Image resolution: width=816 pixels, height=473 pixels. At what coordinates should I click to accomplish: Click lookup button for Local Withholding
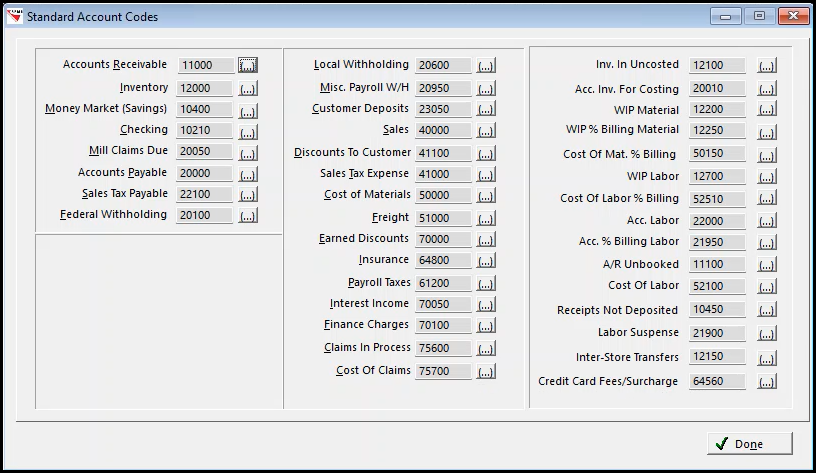pyautogui.click(x=486, y=66)
